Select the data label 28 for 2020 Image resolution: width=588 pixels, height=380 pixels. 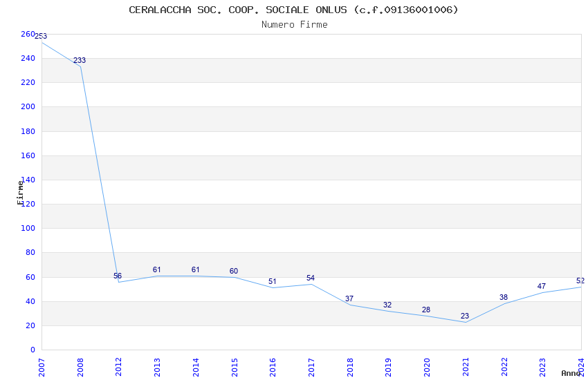[x=426, y=310]
